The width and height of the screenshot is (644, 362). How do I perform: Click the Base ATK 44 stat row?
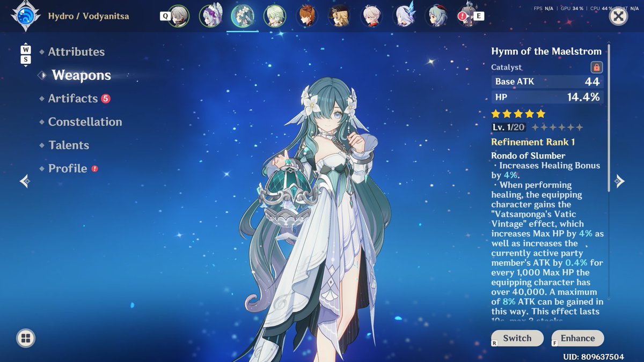(547, 82)
